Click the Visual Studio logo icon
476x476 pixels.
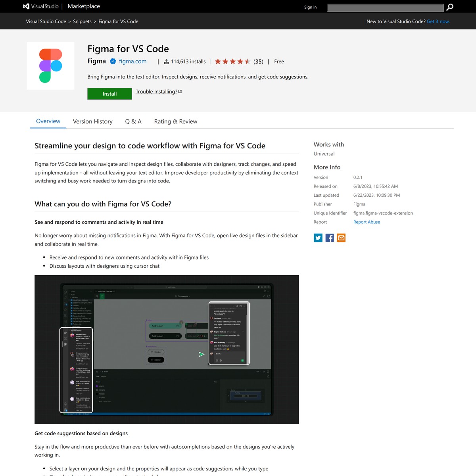click(x=26, y=6)
